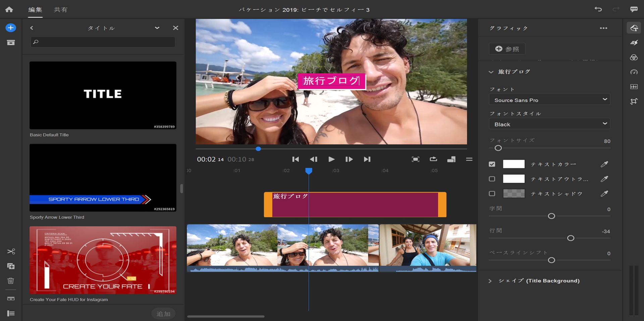Click the play button
Viewport: 644px width, 321px height.
coord(331,159)
